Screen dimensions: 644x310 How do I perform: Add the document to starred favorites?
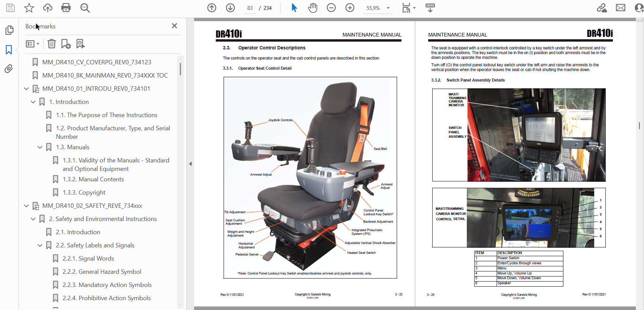pos(29,8)
